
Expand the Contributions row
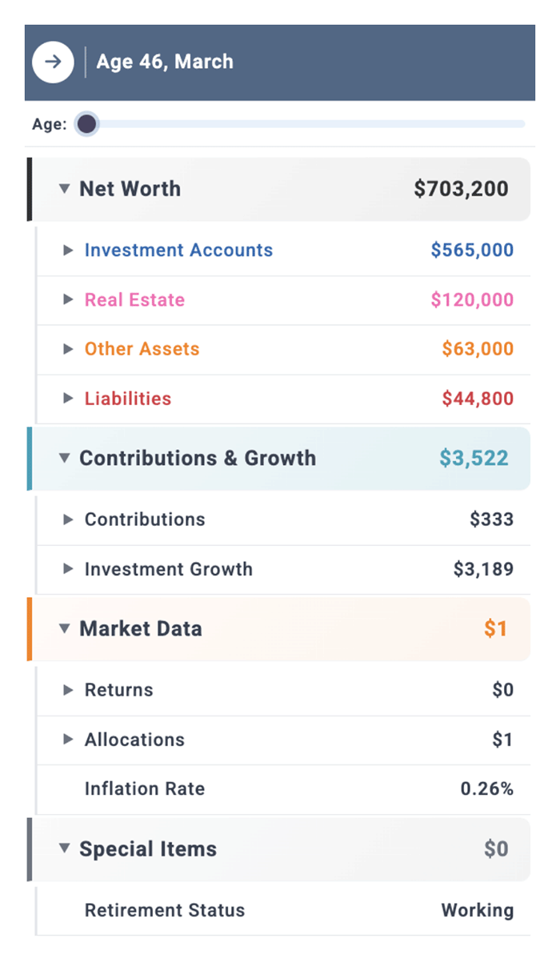[67, 520]
